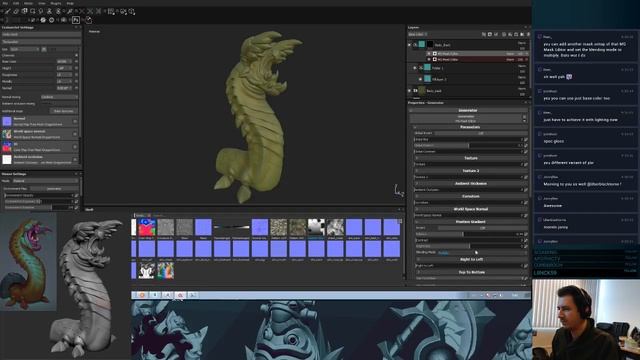Remove the Normal mesh map with its X
Viewport: 640px width, 360px height.
75,121
